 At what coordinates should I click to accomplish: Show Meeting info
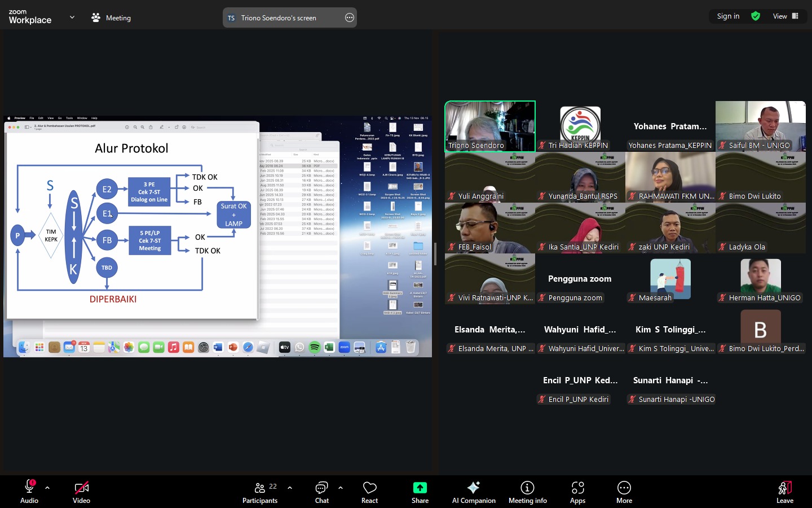click(x=527, y=491)
